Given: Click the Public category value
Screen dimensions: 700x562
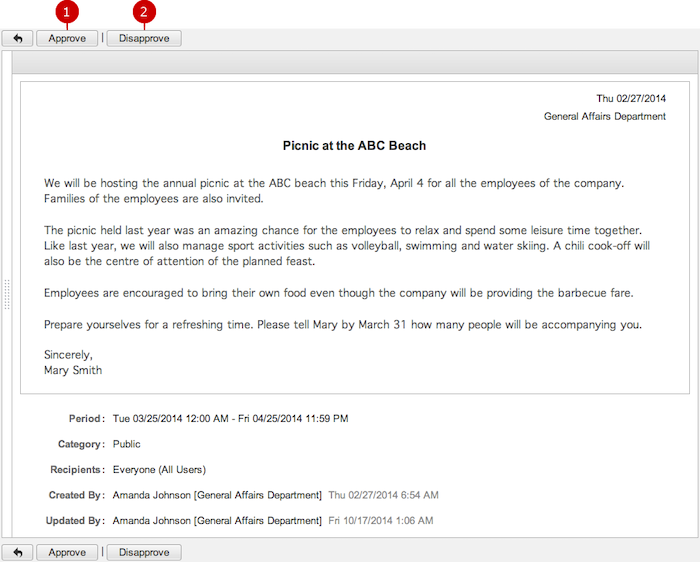Looking at the screenshot, I should click(126, 444).
